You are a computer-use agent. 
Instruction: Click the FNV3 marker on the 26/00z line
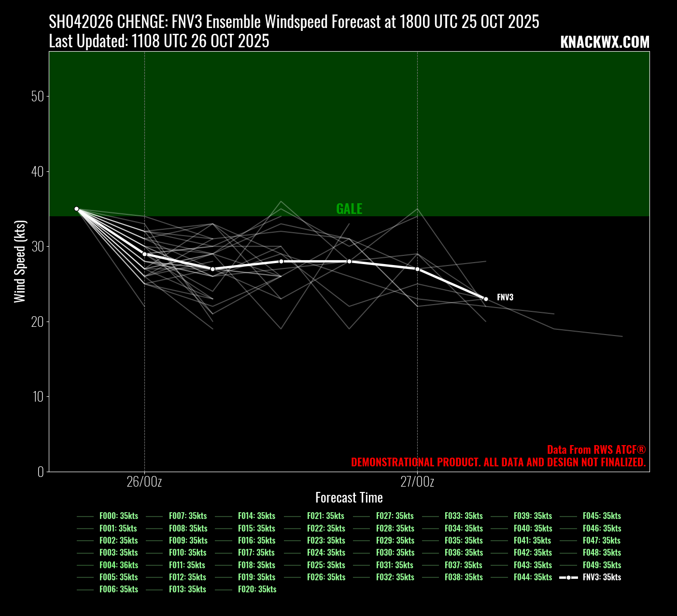click(x=144, y=254)
